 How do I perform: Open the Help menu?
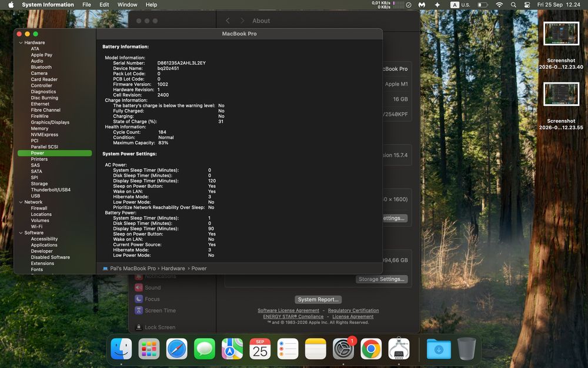152,5
